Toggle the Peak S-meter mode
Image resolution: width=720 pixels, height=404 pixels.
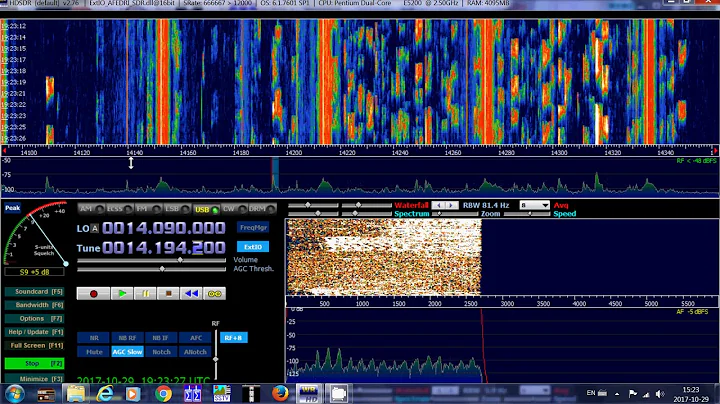click(x=12, y=208)
